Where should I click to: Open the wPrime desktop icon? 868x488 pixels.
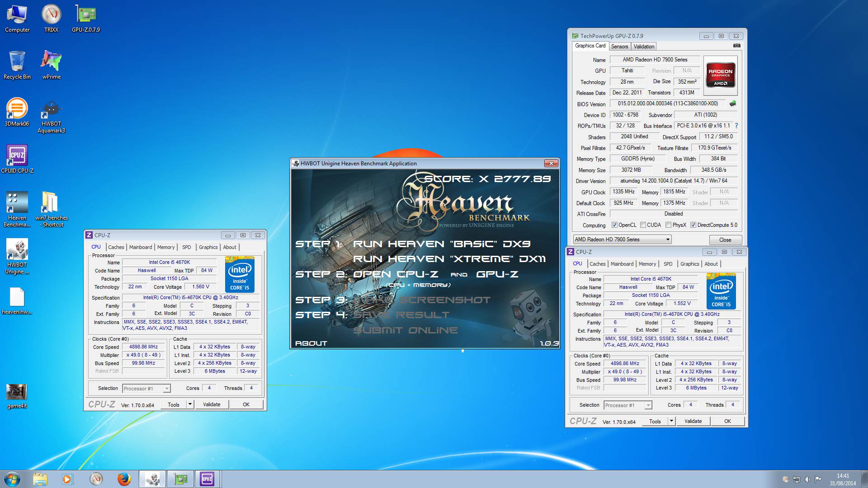(x=51, y=66)
